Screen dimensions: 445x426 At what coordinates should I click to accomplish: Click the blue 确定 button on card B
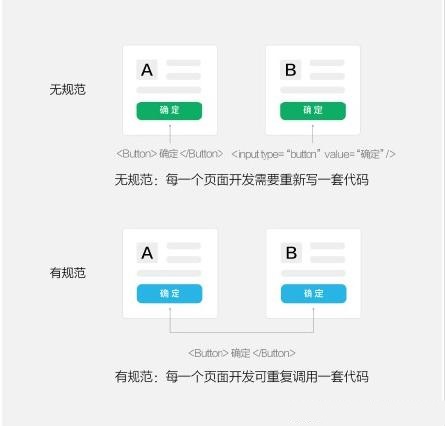coord(314,294)
